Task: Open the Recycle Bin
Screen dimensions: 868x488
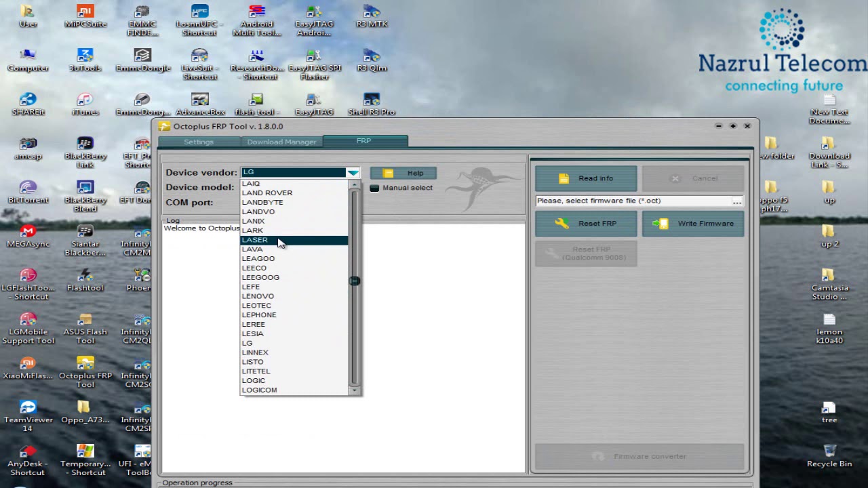Action: 829,456
